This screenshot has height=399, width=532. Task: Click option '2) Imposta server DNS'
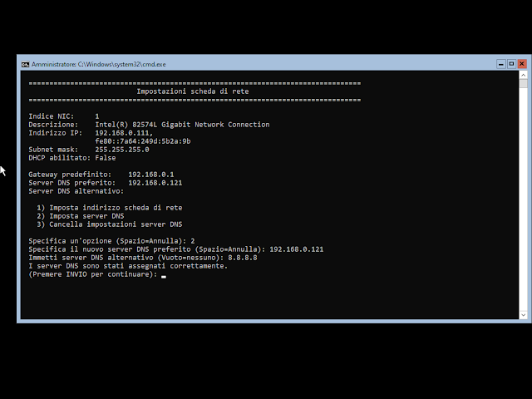pos(81,216)
